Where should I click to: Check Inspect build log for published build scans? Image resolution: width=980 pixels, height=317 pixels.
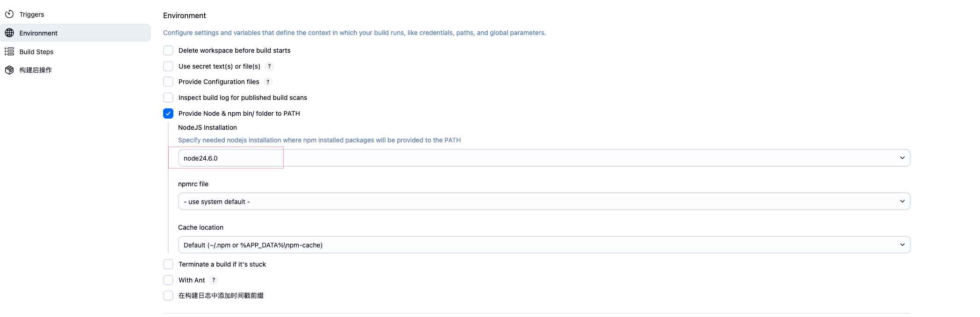pyautogui.click(x=168, y=98)
